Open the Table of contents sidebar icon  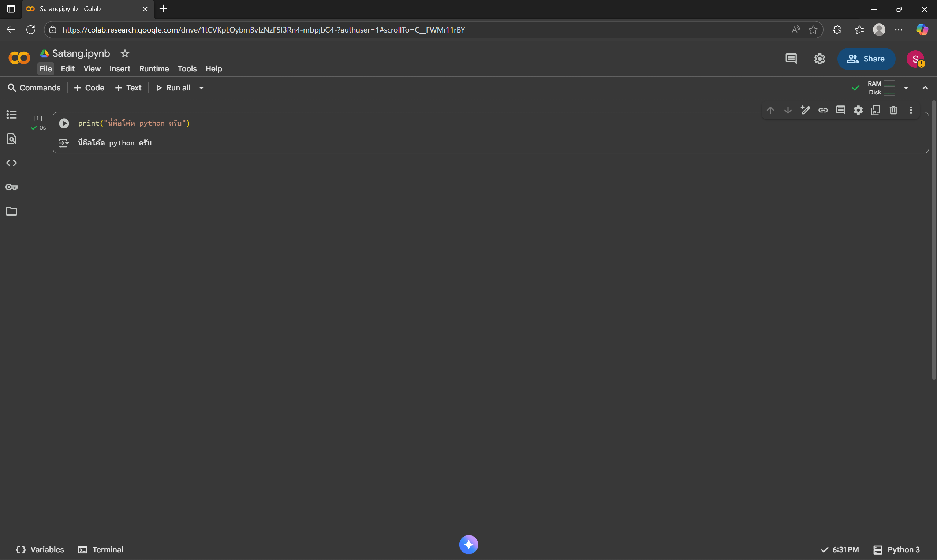11,114
